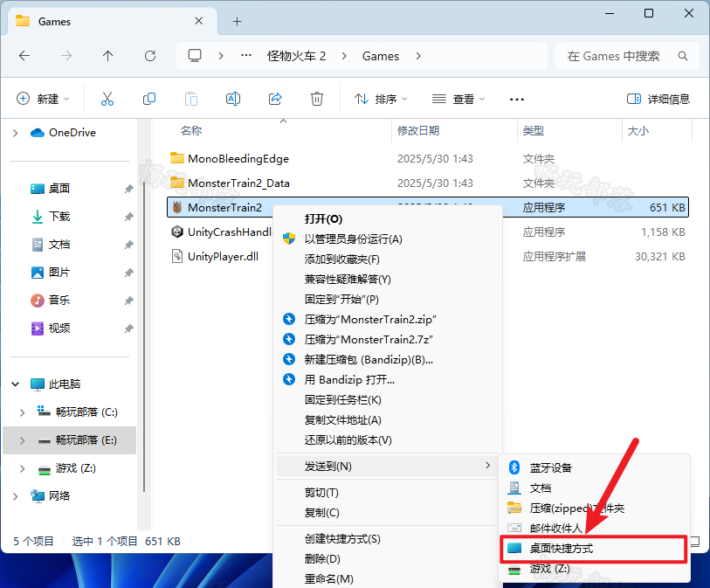Click the search box 在 Games 中搜索
The width and height of the screenshot is (710, 588).
627,56
